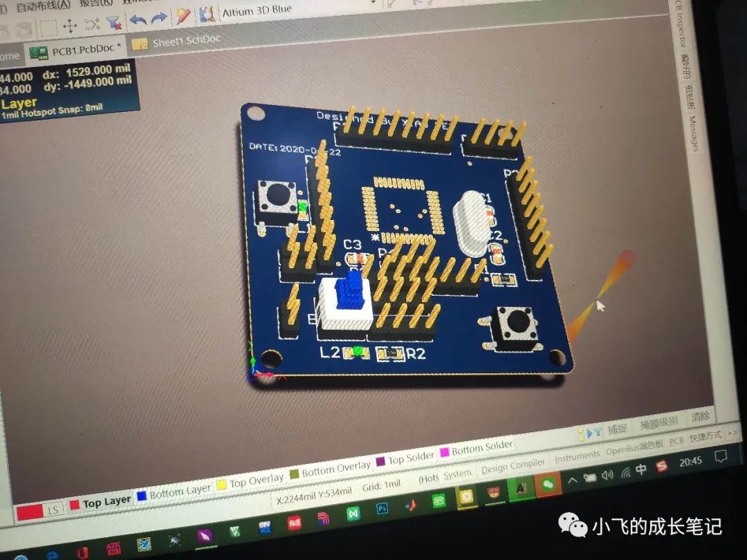Open the Office taskbar icon

point(82,554)
